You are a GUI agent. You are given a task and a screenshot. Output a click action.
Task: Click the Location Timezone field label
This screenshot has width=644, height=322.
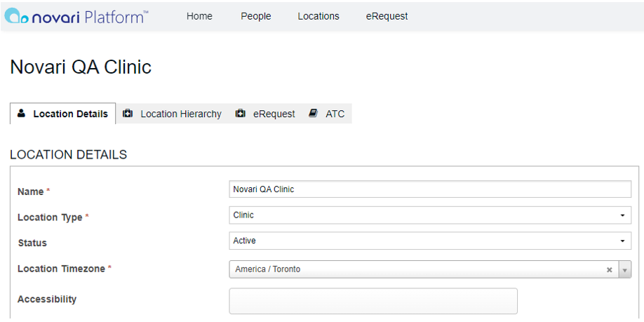(x=61, y=269)
